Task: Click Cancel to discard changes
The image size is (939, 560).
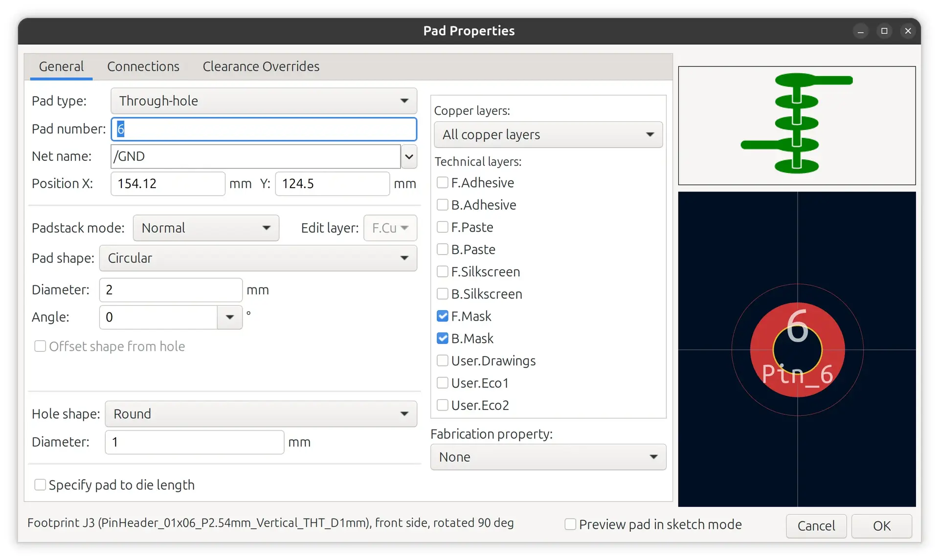Action: tap(816, 526)
